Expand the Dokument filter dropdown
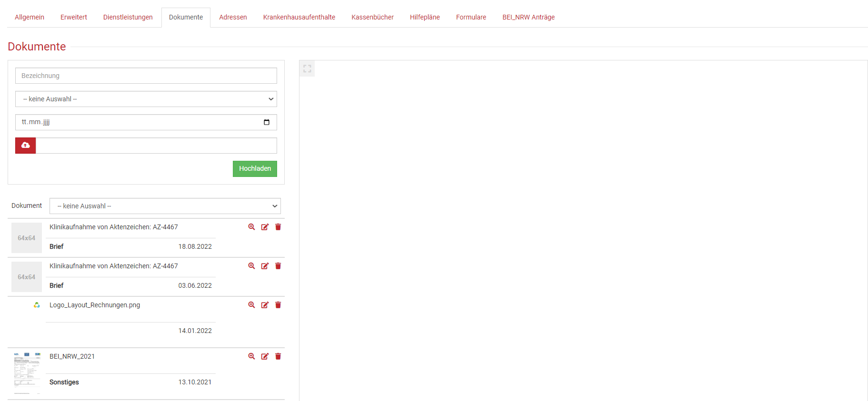This screenshot has height=401, width=868. pyautogui.click(x=165, y=206)
